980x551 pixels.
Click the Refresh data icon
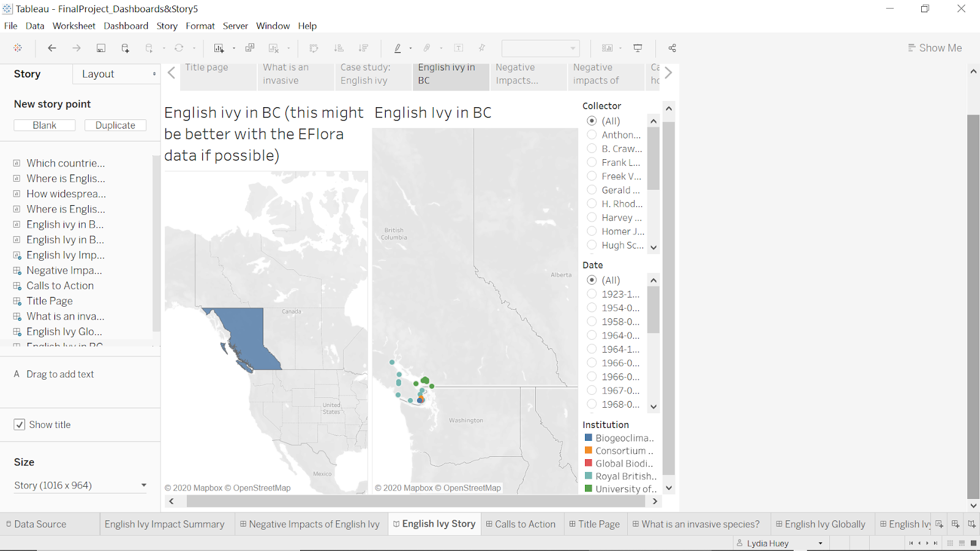(x=179, y=48)
